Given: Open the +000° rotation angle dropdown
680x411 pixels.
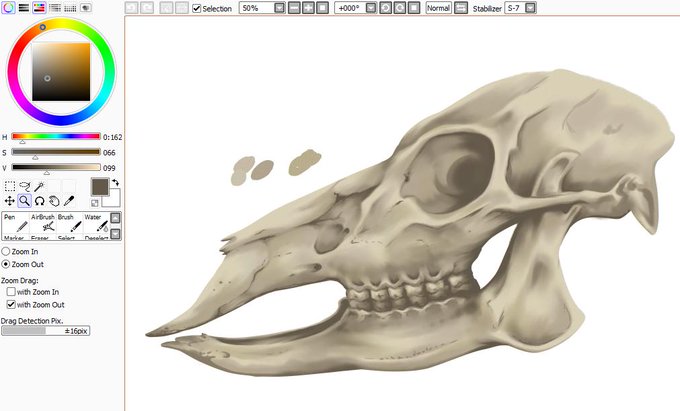Looking at the screenshot, I should [x=371, y=8].
